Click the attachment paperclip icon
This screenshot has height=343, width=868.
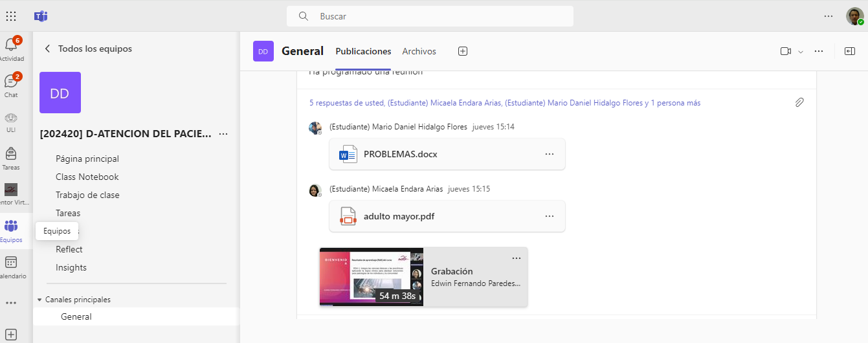[x=799, y=103]
